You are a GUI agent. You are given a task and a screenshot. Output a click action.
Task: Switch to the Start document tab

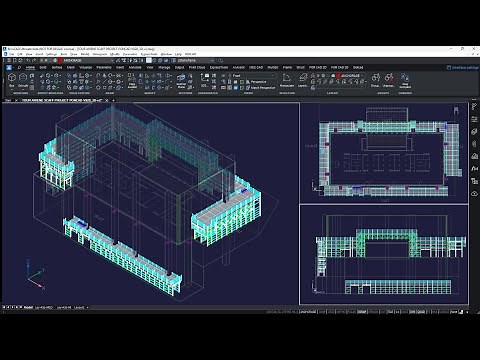[8, 100]
